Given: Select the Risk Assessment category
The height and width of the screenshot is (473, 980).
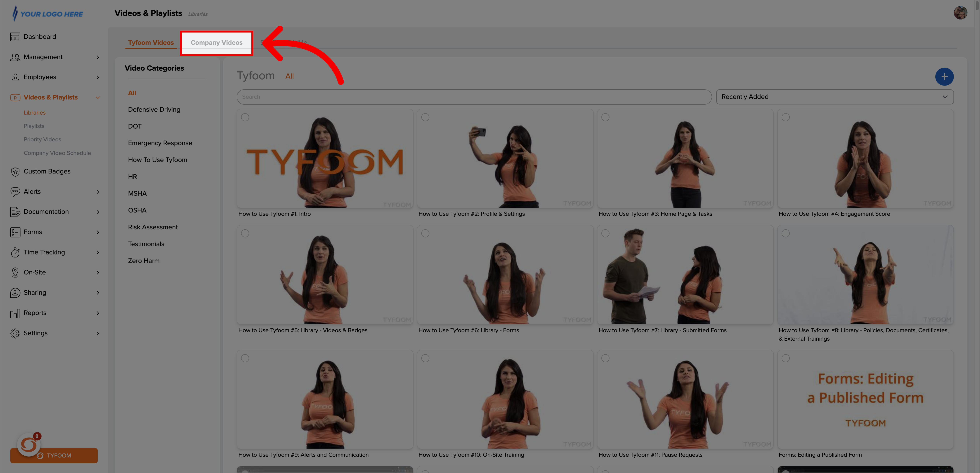Looking at the screenshot, I should tap(153, 227).
